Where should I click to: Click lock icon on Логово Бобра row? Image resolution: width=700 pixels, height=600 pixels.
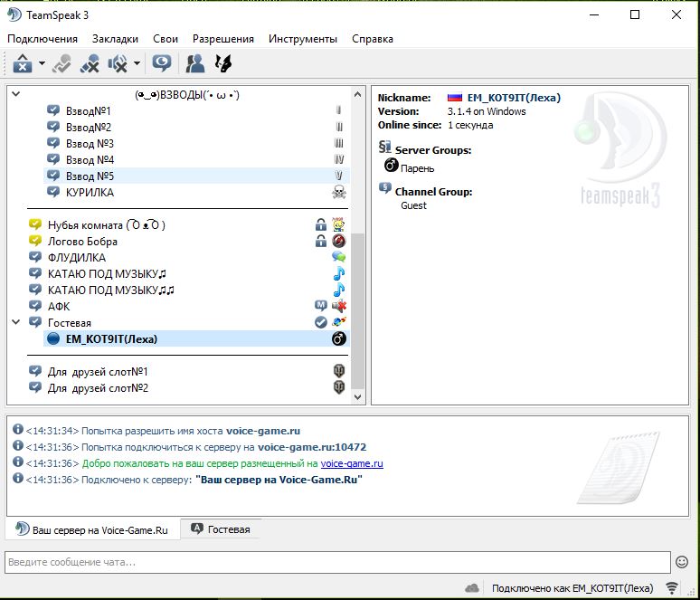point(320,241)
